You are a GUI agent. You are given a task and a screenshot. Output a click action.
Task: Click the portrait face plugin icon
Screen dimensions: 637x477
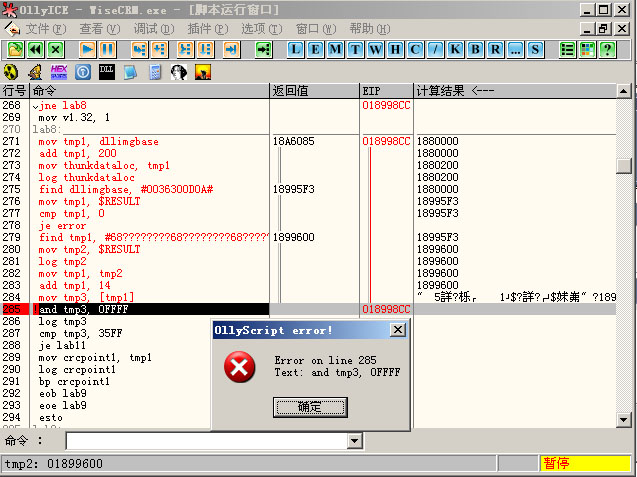click(x=179, y=72)
